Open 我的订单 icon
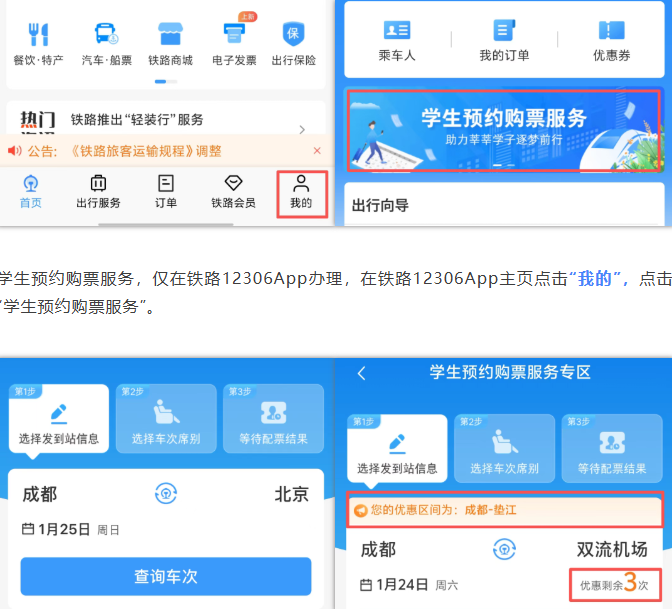Image resolution: width=672 pixels, height=609 pixels. point(504,31)
